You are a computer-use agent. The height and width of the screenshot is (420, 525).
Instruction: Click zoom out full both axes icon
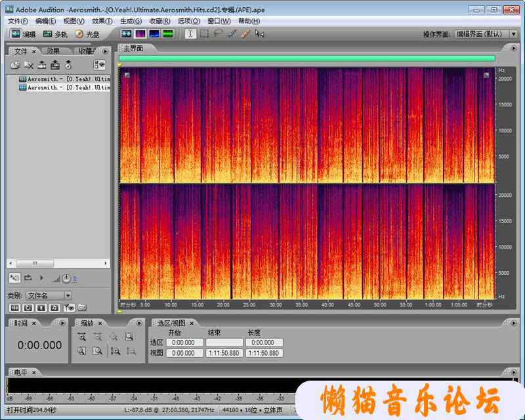114,337
